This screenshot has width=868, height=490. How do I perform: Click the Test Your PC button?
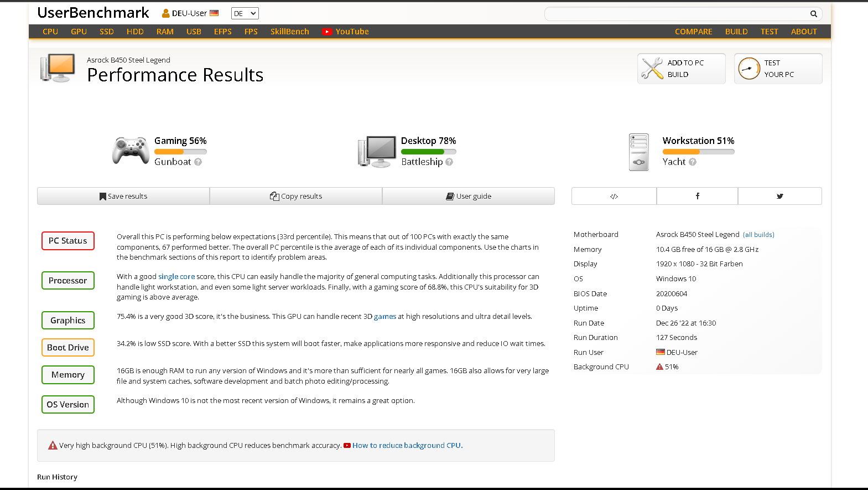[x=778, y=69]
